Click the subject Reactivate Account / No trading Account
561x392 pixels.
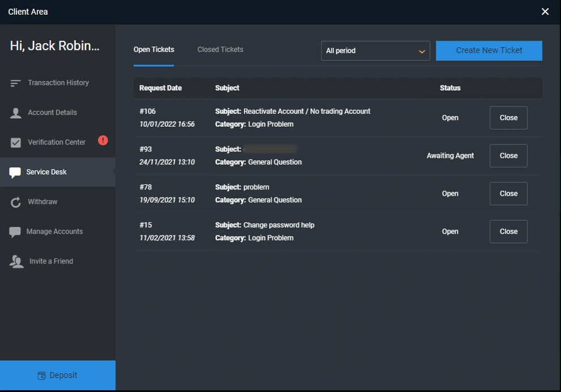(307, 111)
